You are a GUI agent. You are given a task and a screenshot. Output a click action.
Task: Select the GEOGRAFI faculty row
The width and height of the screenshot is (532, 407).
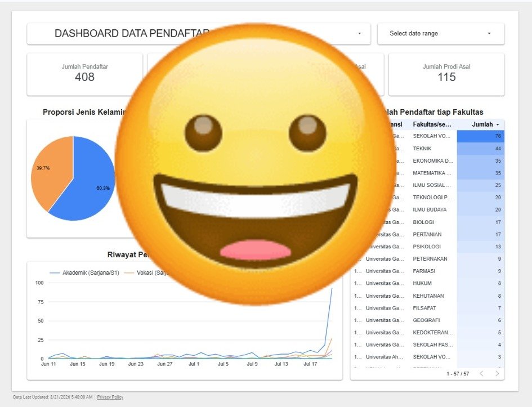(x=427, y=320)
